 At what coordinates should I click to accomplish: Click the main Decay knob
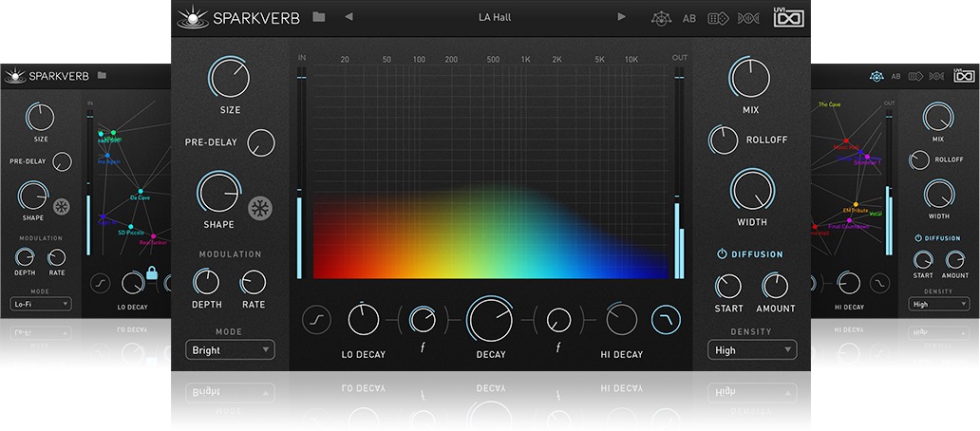pyautogui.click(x=491, y=319)
